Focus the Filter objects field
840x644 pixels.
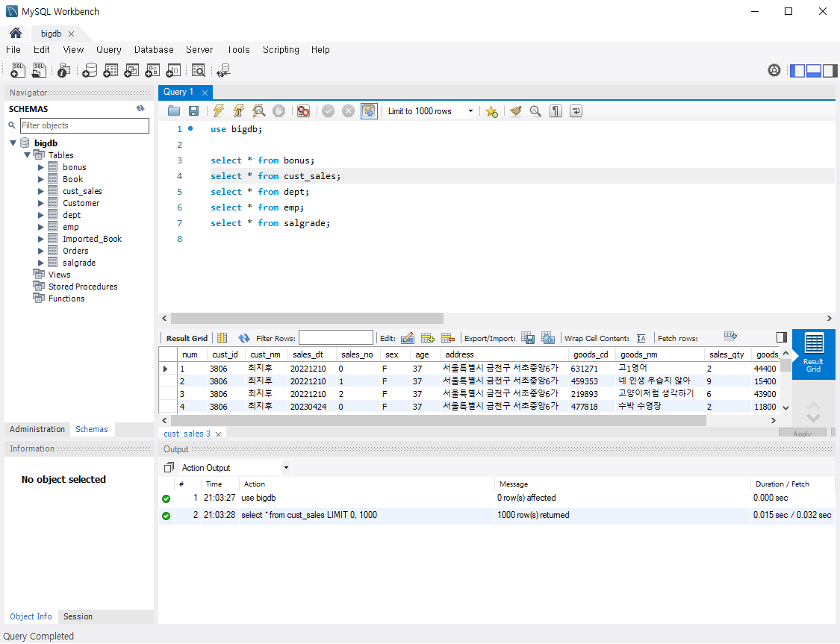click(84, 125)
